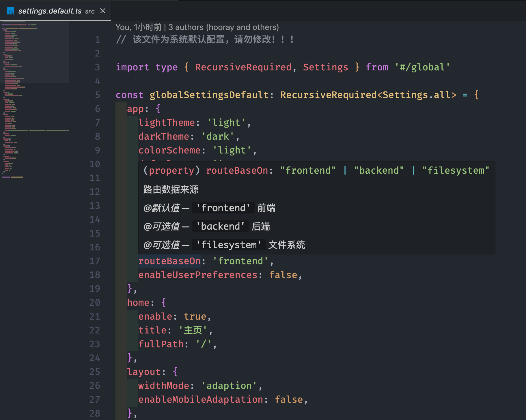Click the enableUserPreferences property name
526x420 pixels.
click(198, 275)
